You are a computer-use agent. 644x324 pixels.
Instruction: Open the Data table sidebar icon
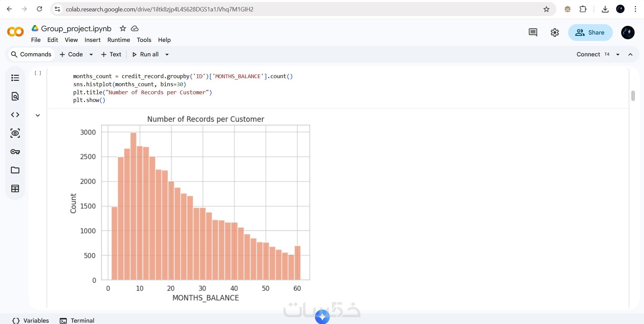(15, 188)
